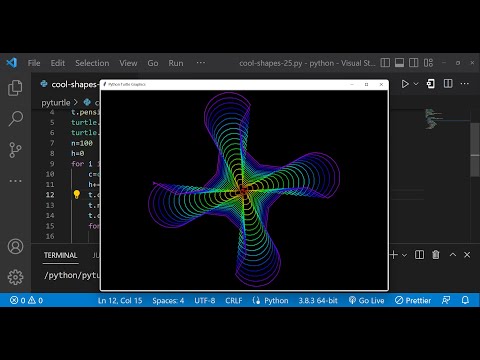Maximize the Python Turtle Graphics window
The width and height of the screenshot is (480, 360).
pos(366,84)
